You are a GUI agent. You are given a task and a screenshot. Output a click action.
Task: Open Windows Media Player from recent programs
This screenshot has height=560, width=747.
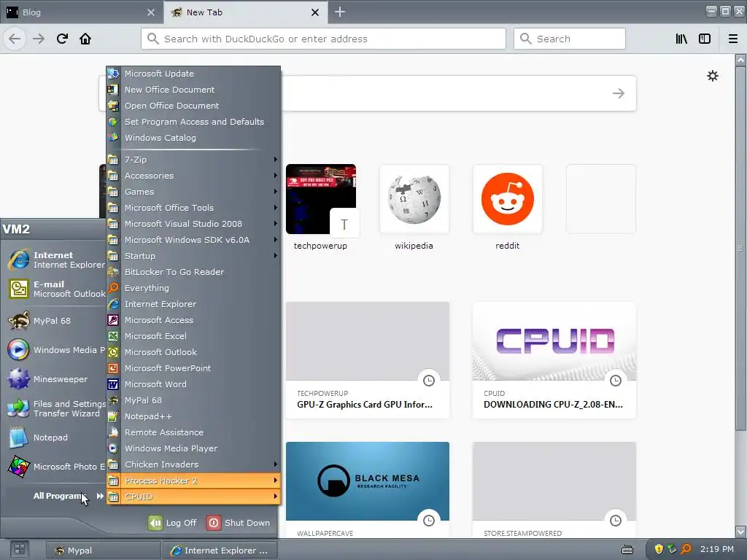coord(56,350)
